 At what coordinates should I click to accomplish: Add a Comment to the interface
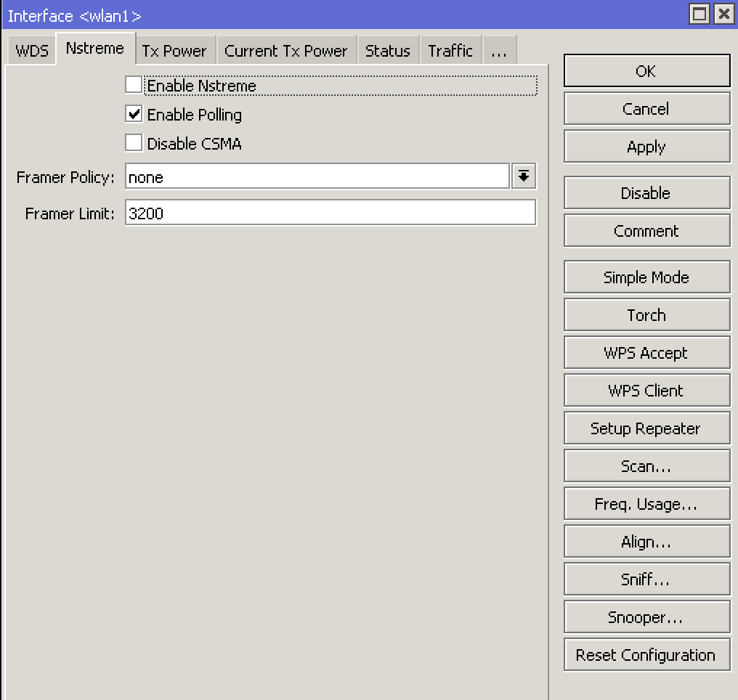647,230
